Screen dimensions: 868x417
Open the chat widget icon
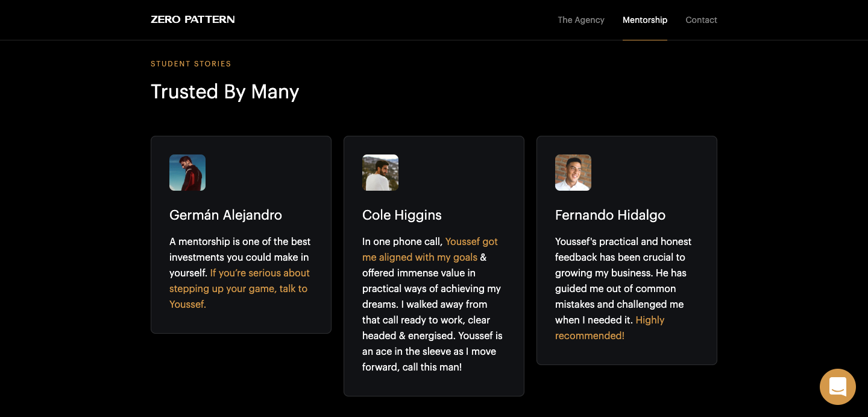coord(838,387)
